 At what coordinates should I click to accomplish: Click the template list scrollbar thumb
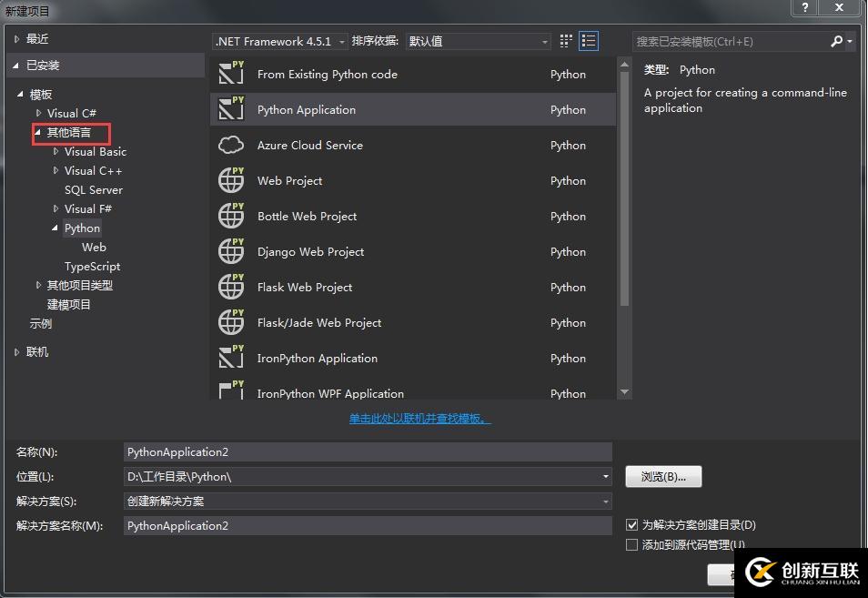pyautogui.click(x=624, y=188)
